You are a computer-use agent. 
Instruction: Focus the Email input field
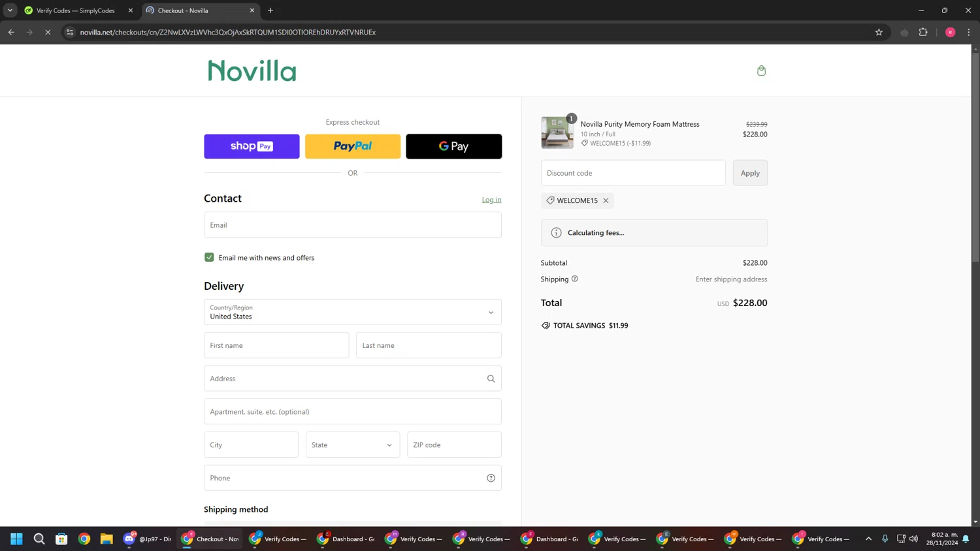click(x=353, y=225)
